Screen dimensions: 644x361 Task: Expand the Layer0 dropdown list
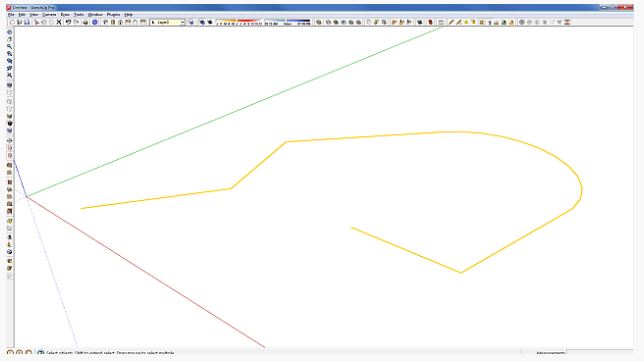[x=182, y=22]
